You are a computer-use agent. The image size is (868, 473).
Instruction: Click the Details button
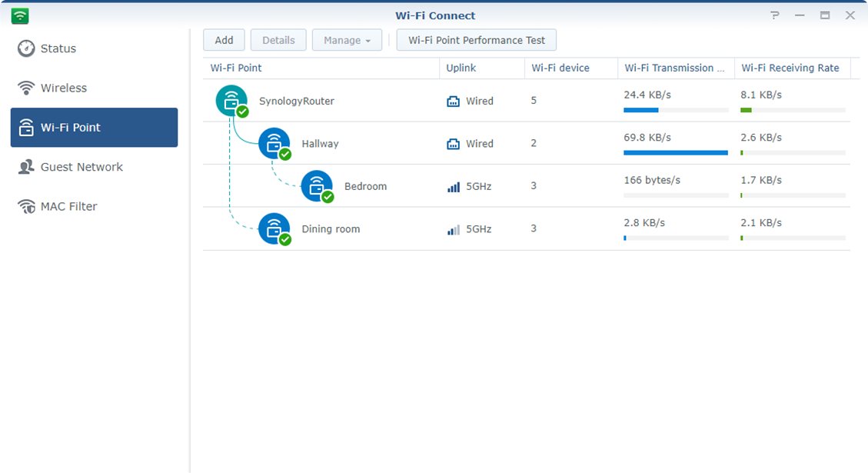pos(278,40)
